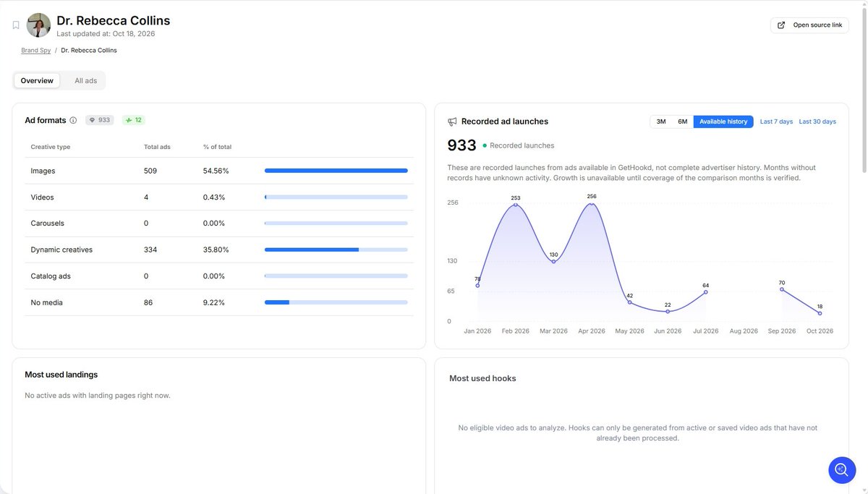Click the May 2026 data point labeled 42

pos(630,302)
